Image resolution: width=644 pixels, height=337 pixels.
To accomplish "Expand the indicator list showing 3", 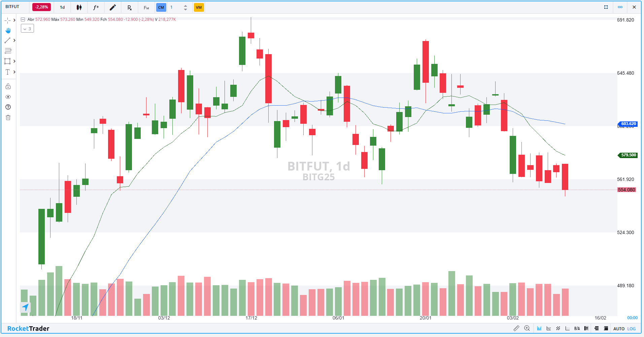I will tap(27, 29).
